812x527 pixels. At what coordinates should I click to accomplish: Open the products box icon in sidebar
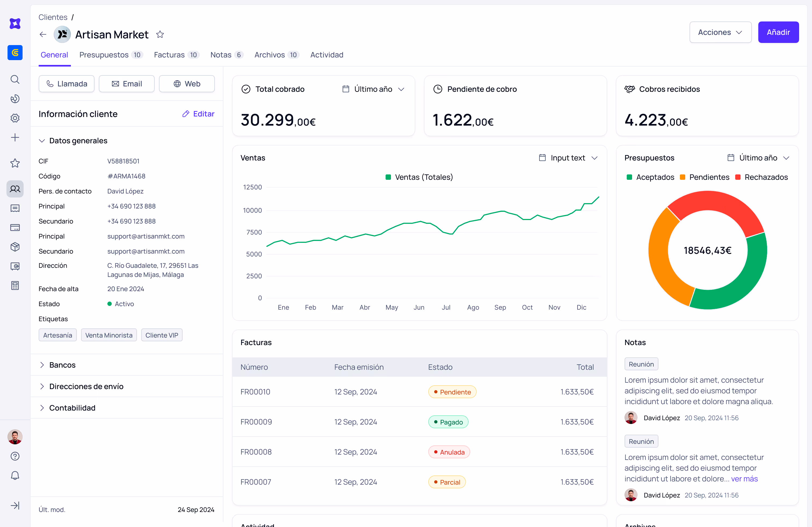point(15,247)
